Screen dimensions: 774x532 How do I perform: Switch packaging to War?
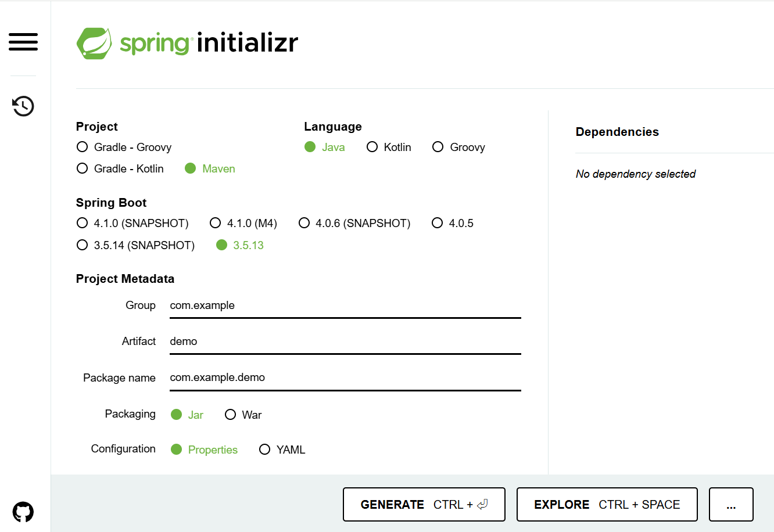tap(231, 415)
